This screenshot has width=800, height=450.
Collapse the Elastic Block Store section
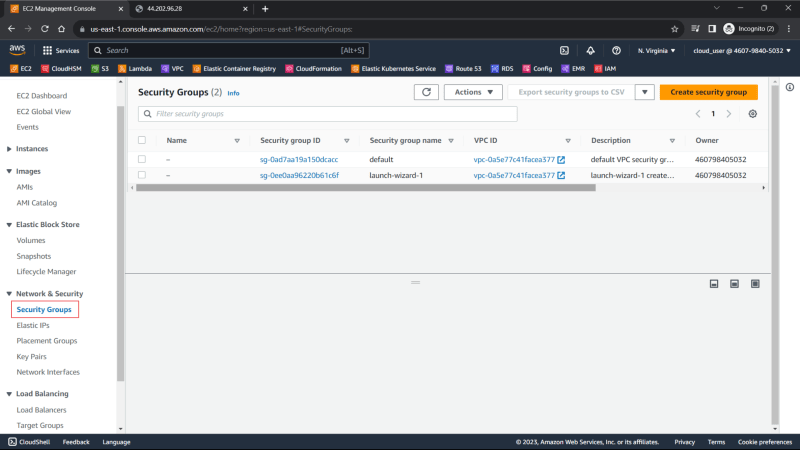(9, 224)
